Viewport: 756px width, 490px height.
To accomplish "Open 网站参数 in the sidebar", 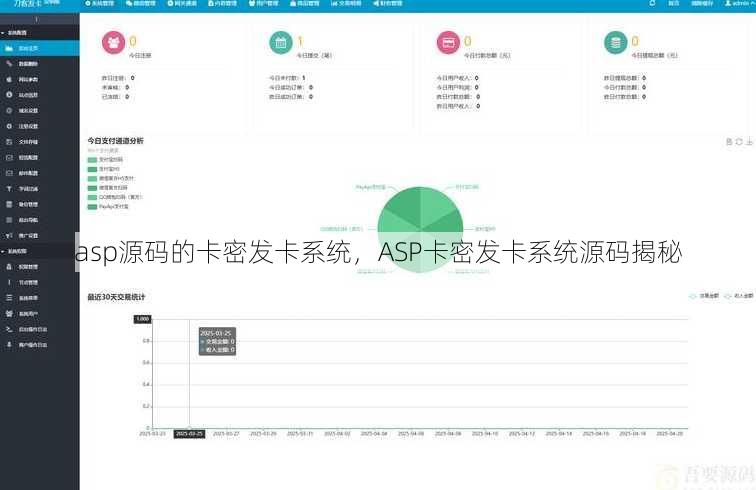I will click(x=40, y=79).
